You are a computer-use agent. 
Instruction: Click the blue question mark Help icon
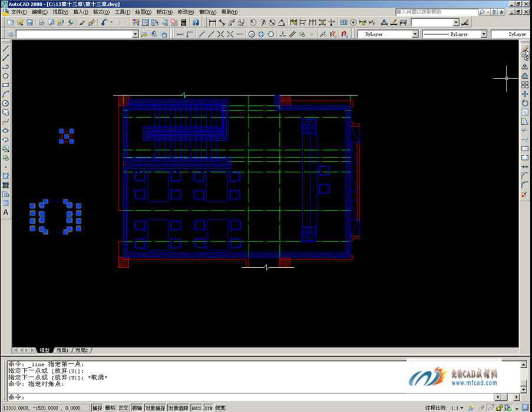coord(196,22)
